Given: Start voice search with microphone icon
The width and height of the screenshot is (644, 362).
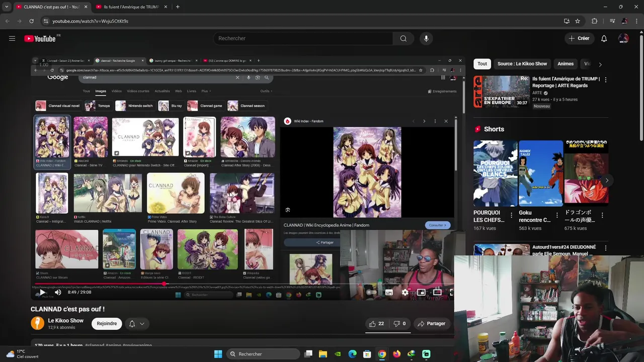Looking at the screenshot, I should 426,38.
